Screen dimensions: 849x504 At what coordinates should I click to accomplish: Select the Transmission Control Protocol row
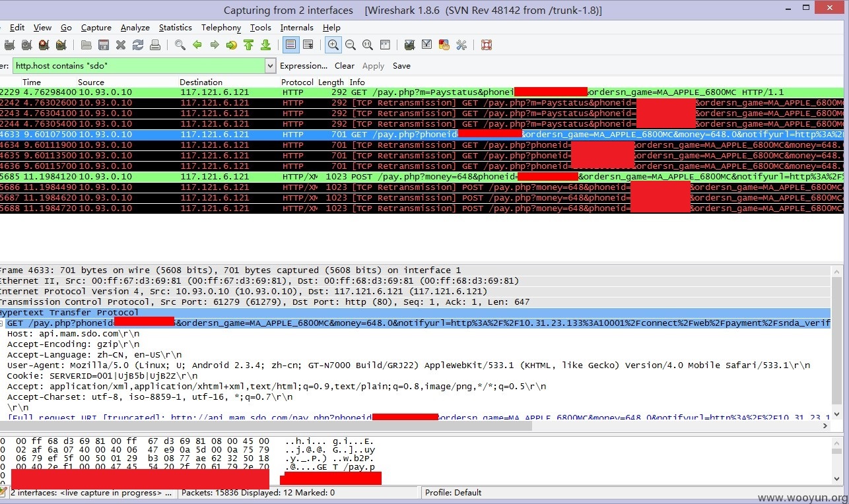pyautogui.click(x=416, y=302)
